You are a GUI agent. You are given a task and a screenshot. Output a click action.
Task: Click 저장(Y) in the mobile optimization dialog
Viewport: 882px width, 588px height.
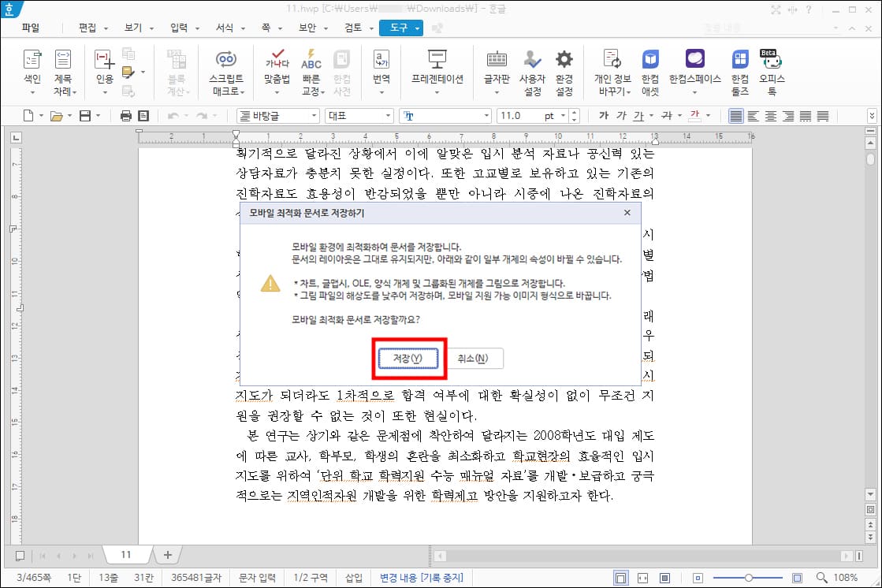point(409,358)
